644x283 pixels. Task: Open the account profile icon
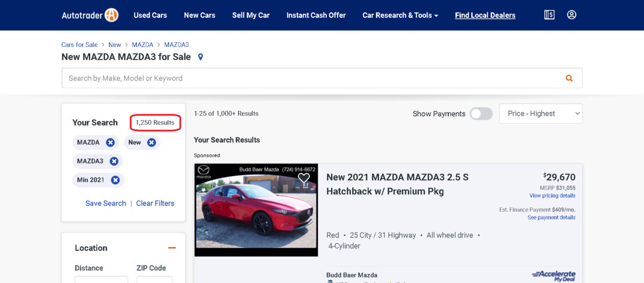572,15
